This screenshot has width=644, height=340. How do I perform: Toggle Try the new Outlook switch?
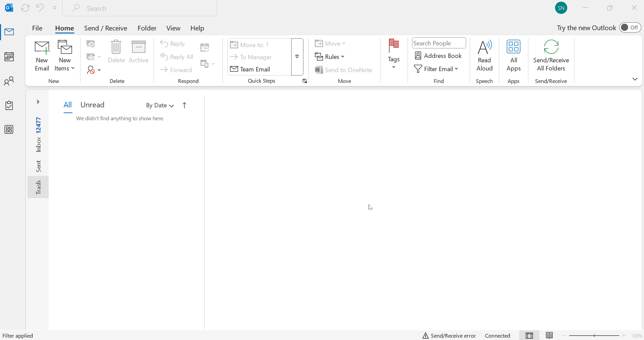[630, 27]
